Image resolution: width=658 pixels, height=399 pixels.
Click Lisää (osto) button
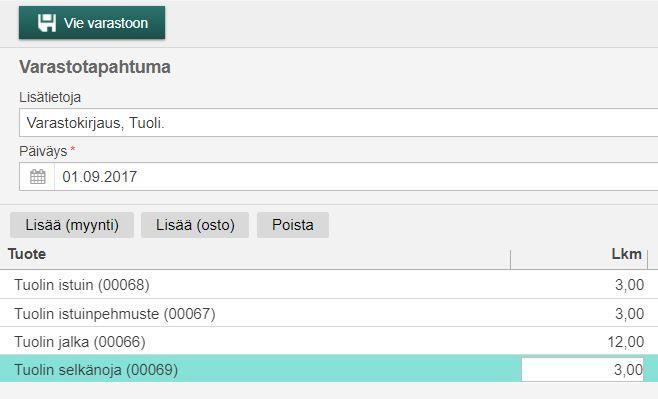195,225
